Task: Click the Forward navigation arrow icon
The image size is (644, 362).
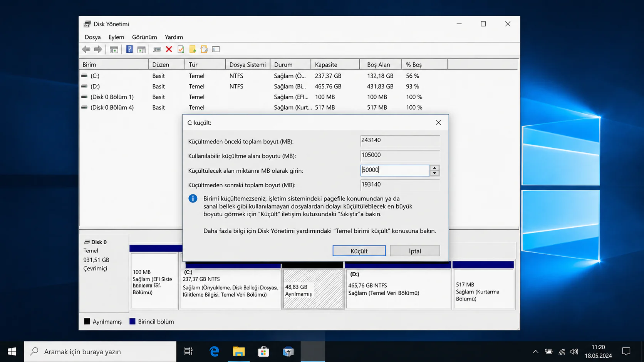Action: point(98,49)
